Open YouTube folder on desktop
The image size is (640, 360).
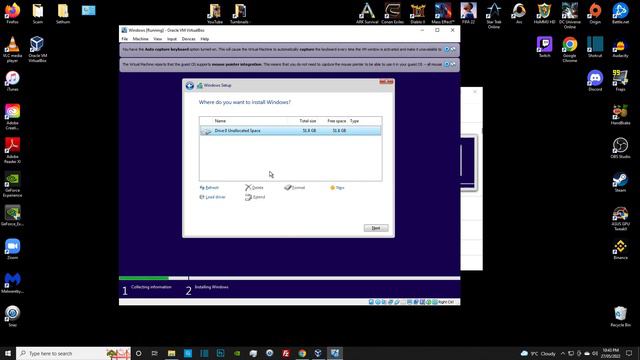[215, 13]
